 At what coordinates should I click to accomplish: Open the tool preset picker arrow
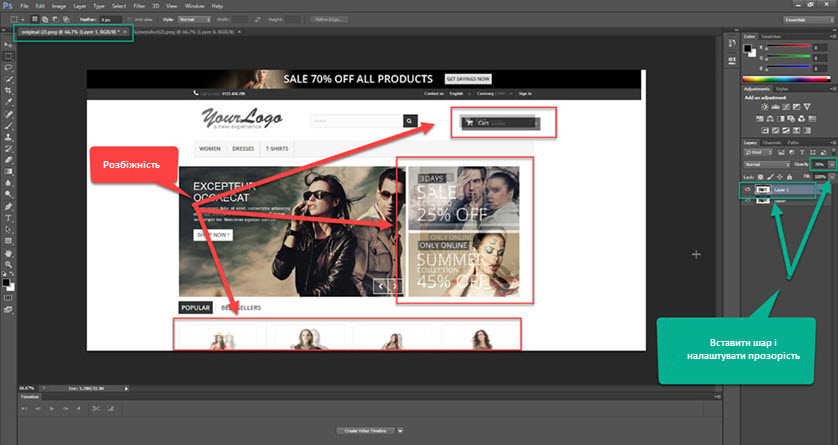[23, 19]
